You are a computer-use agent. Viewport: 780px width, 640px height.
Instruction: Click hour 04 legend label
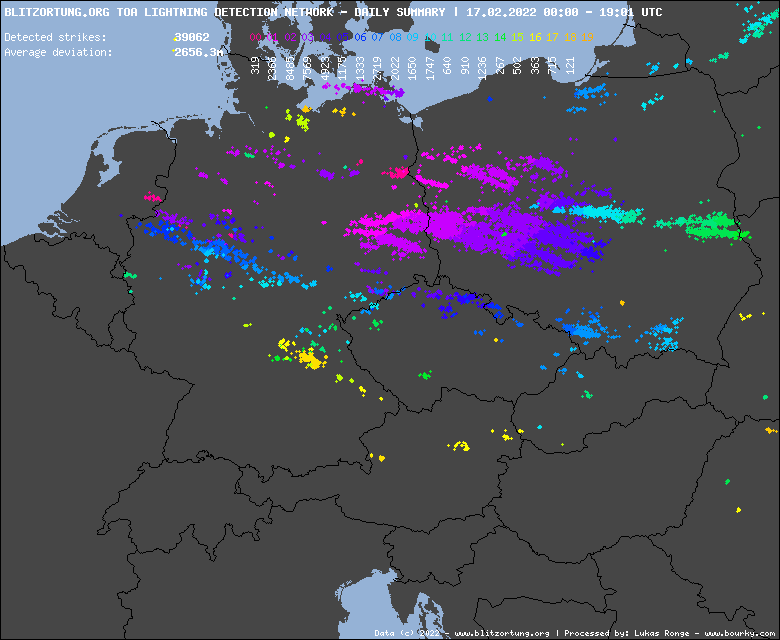(325, 37)
